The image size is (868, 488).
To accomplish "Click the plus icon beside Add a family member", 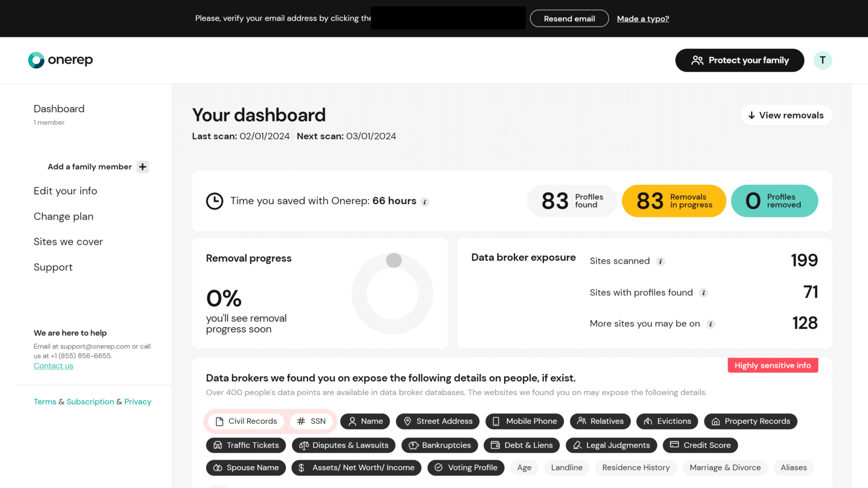I will [143, 167].
